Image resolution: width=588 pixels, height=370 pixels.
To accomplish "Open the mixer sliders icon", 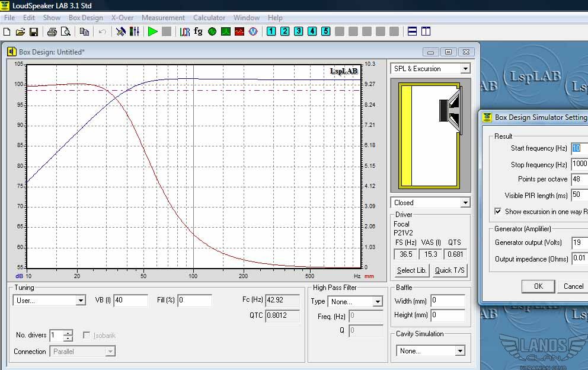I will [134, 32].
